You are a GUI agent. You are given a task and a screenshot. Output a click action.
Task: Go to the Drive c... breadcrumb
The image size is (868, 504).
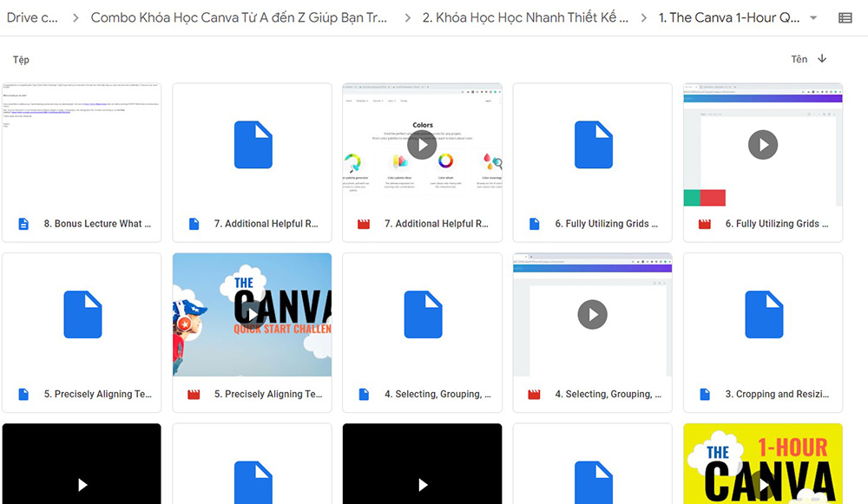(32, 17)
